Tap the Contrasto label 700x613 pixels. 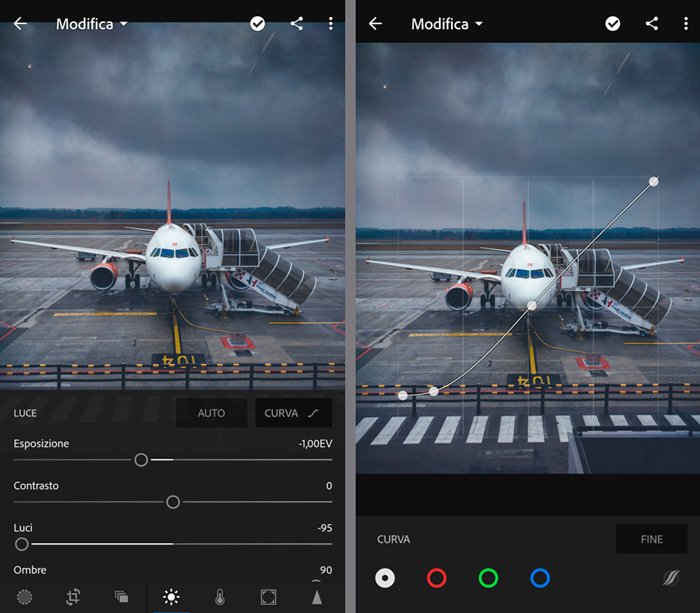[36, 486]
